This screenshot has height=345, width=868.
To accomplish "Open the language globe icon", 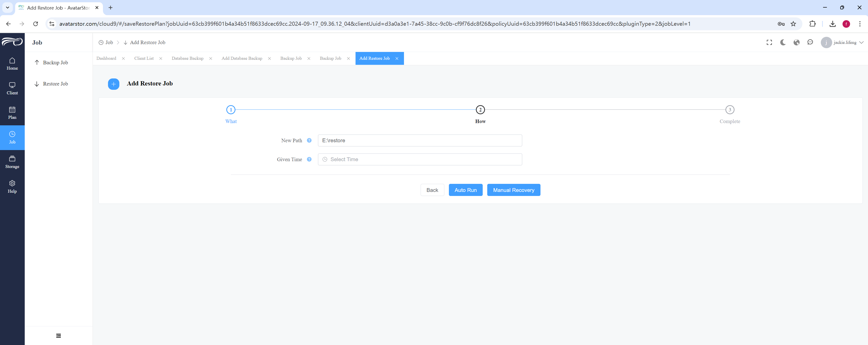I will click(x=797, y=42).
